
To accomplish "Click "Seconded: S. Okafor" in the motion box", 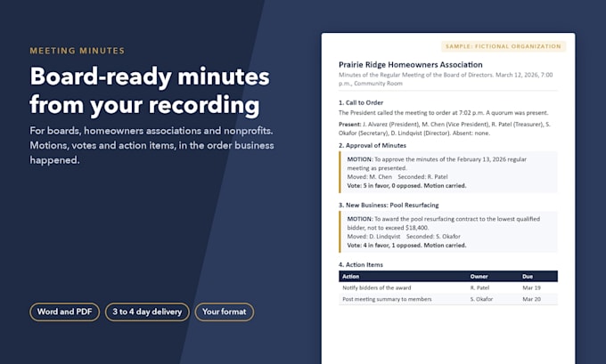I will [x=433, y=236].
